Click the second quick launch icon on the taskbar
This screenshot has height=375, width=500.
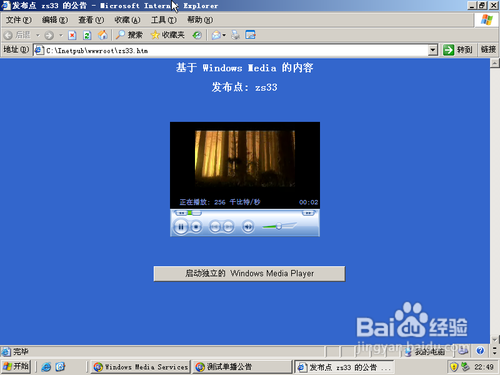[x=60, y=367]
